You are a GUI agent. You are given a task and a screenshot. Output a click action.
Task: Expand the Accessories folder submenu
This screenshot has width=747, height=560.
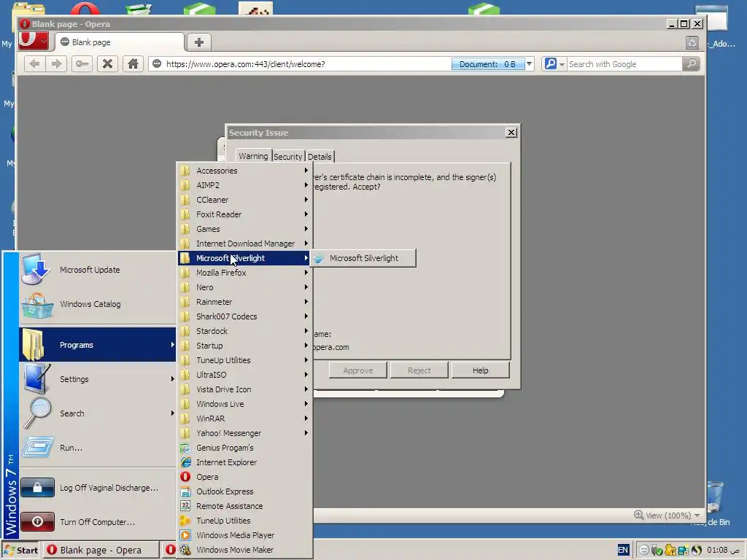coord(245,171)
